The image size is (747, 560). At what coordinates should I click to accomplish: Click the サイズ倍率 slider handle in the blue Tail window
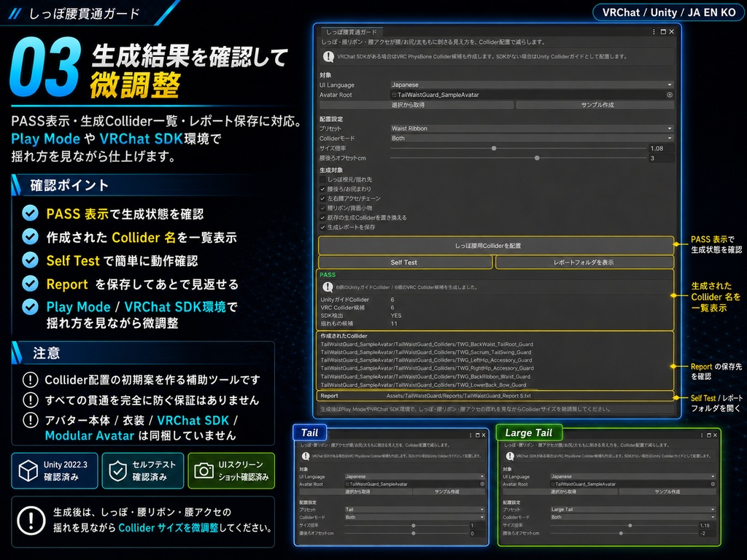tap(414, 526)
